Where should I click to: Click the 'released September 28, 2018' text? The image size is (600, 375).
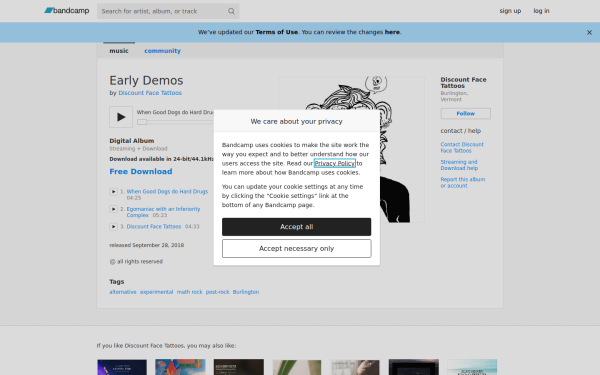pos(147,245)
